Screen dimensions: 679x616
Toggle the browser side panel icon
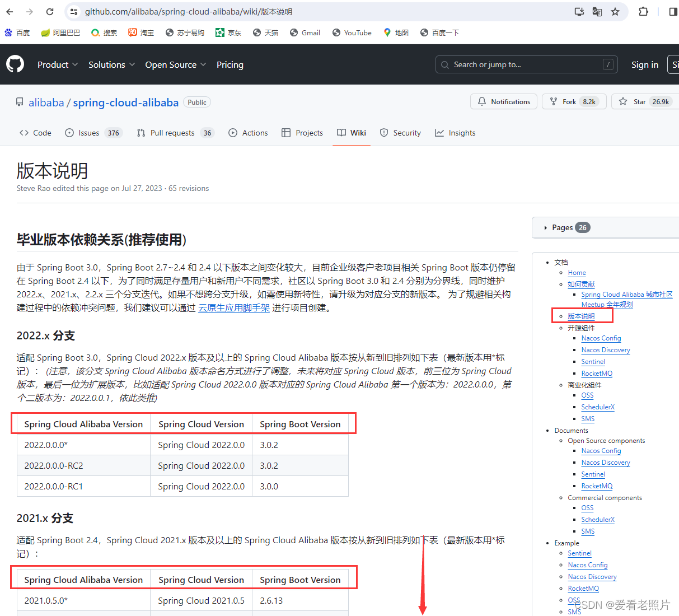673,12
